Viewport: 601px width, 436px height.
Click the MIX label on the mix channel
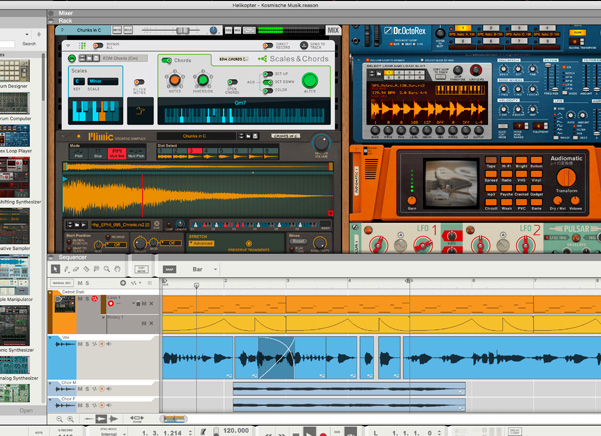tap(333, 30)
